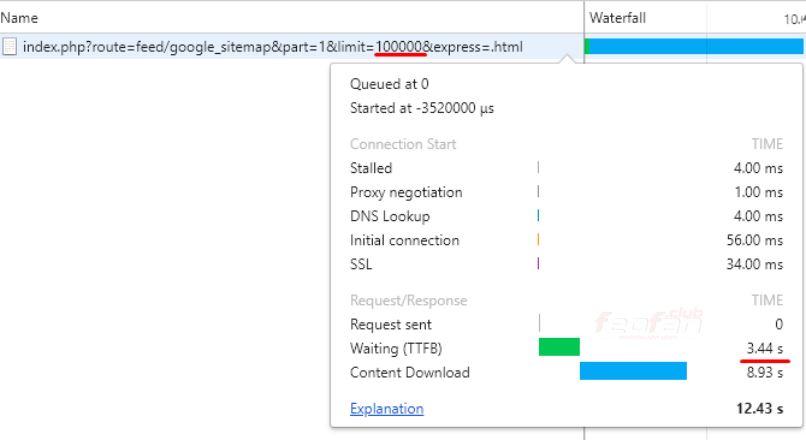806x440 pixels.
Task: Click the 3.44 s TTFB value
Action: 765,348
